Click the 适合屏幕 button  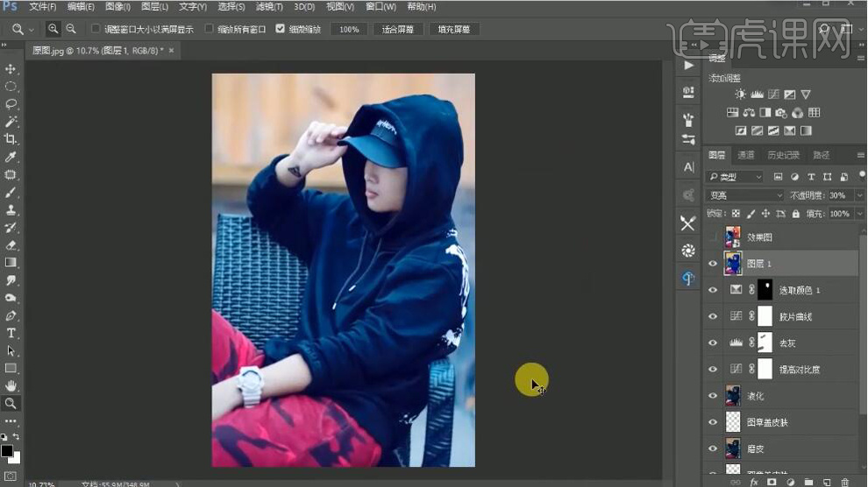click(x=399, y=29)
